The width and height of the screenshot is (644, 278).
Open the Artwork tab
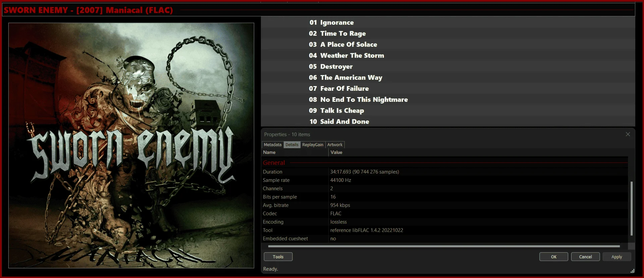335,145
